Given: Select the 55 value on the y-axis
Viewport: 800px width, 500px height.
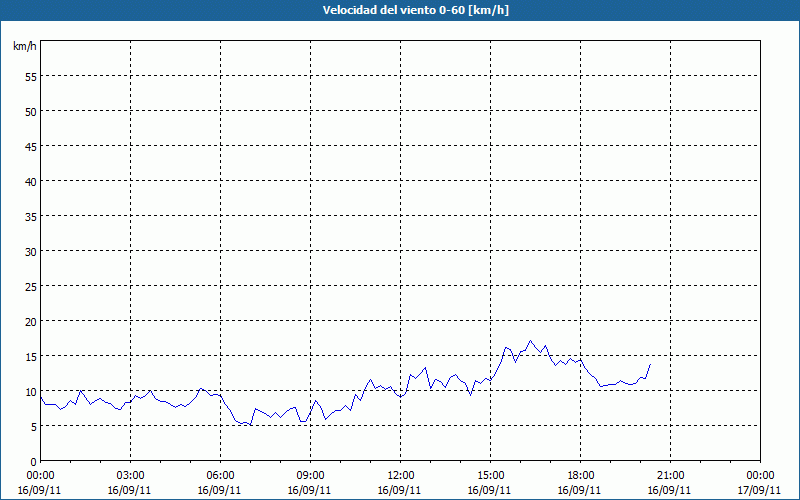Looking at the screenshot, I should click(30, 76).
